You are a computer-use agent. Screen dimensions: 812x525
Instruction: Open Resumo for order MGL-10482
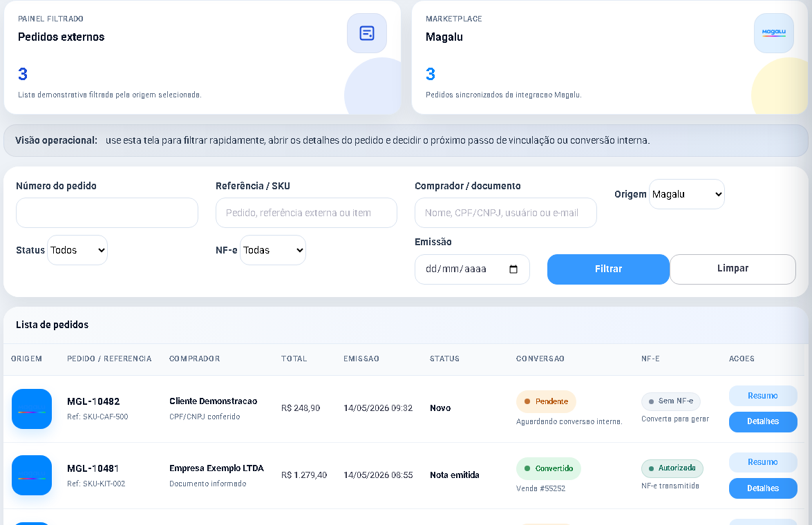[763, 396]
